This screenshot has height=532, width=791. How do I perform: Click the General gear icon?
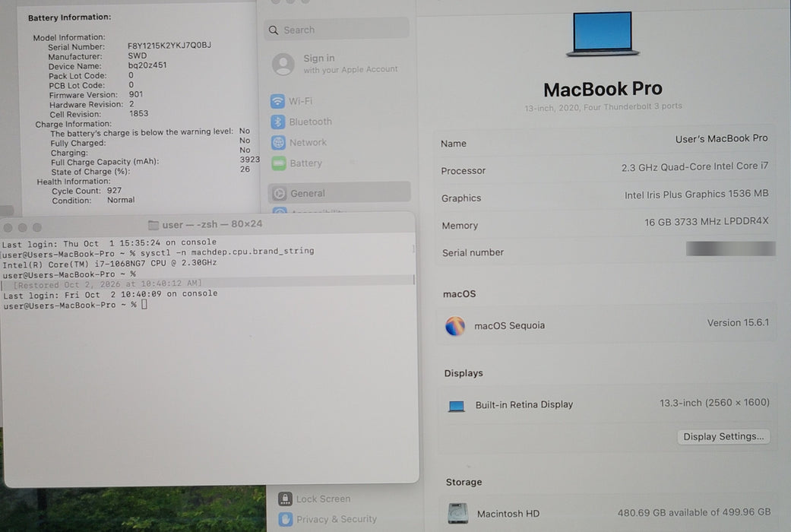coord(280,193)
